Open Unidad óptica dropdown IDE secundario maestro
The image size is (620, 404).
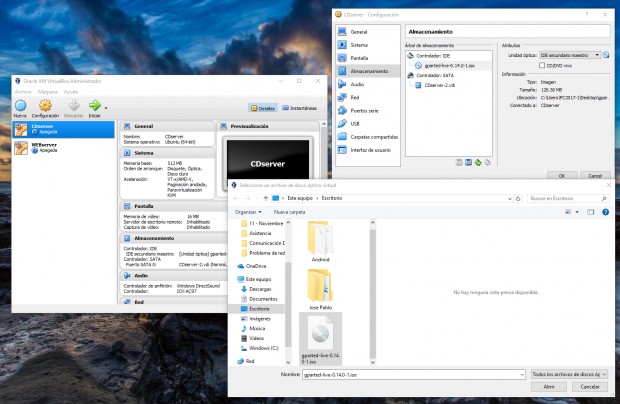pos(570,55)
